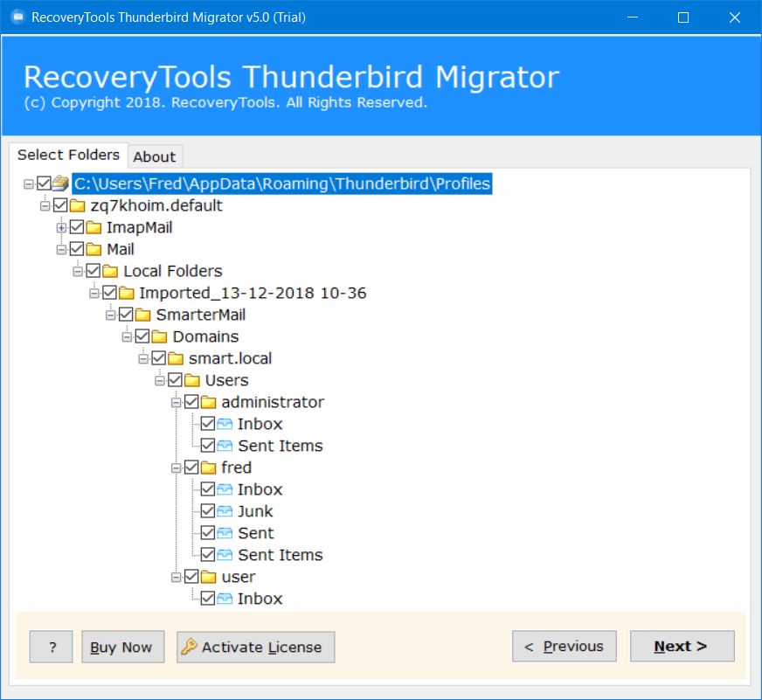Click the Junk mailbox icon

(x=225, y=511)
